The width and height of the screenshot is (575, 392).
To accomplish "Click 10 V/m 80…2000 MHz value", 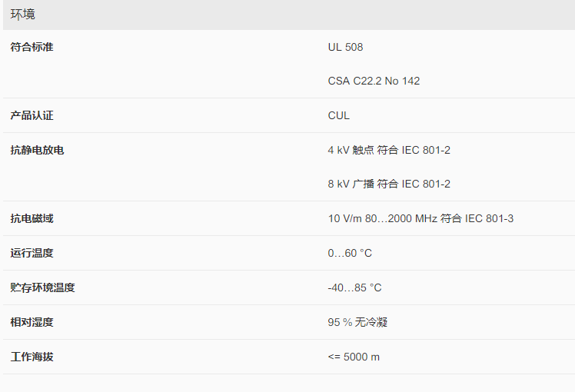I will [420, 218].
